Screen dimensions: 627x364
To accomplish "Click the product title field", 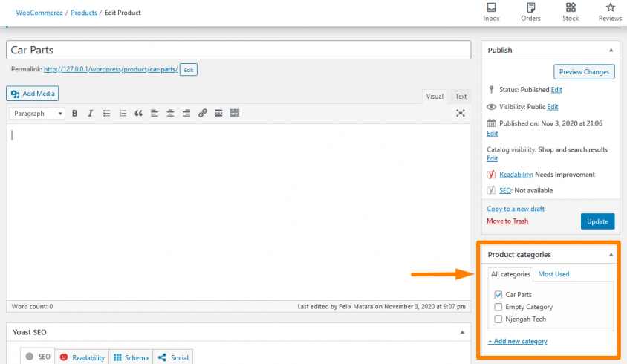I will coord(238,50).
